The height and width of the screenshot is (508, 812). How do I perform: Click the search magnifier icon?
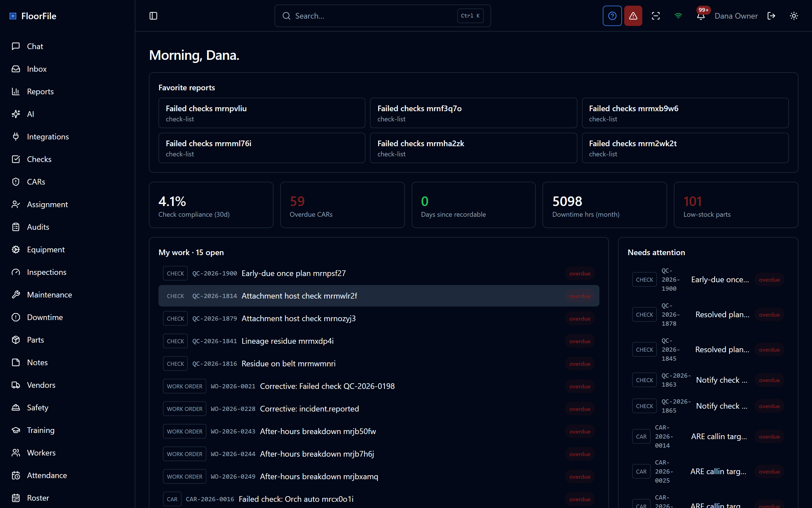(x=286, y=16)
